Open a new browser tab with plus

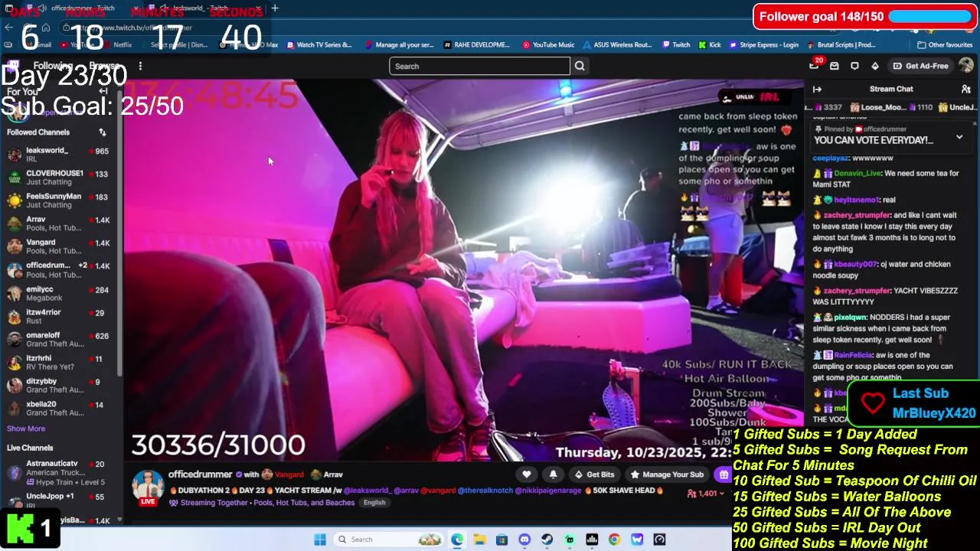tap(275, 8)
